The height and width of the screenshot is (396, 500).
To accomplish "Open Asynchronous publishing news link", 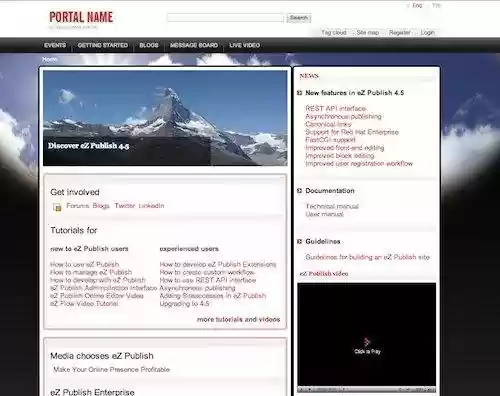I will [x=343, y=116].
